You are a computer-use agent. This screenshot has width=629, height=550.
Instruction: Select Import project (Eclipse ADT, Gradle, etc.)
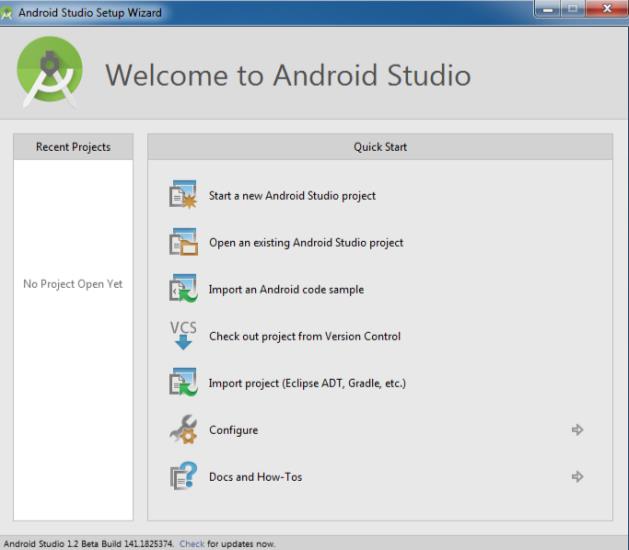(x=307, y=384)
